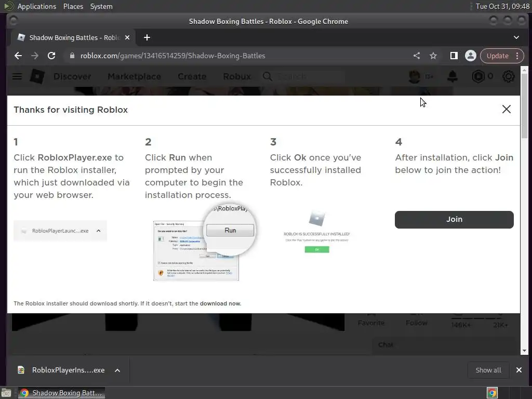Viewport: 532px width, 399px height.
Task: Open Chrome side panel icon
Action: (x=454, y=56)
